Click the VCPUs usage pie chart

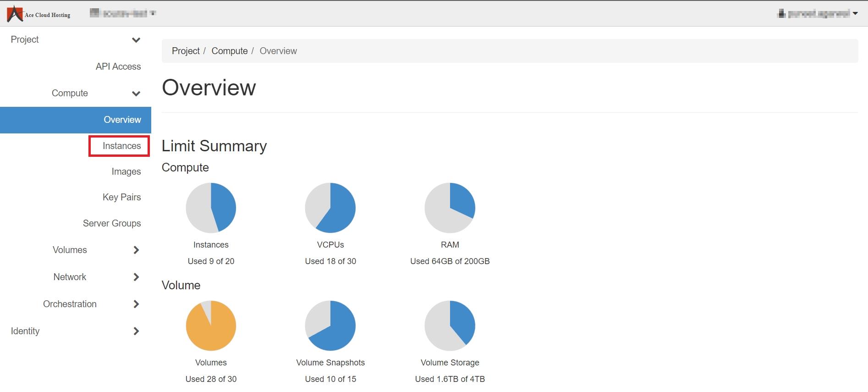coord(330,208)
